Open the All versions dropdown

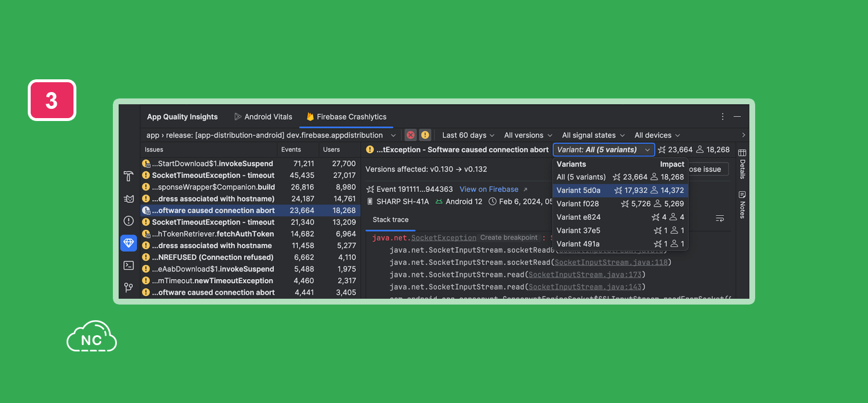528,135
